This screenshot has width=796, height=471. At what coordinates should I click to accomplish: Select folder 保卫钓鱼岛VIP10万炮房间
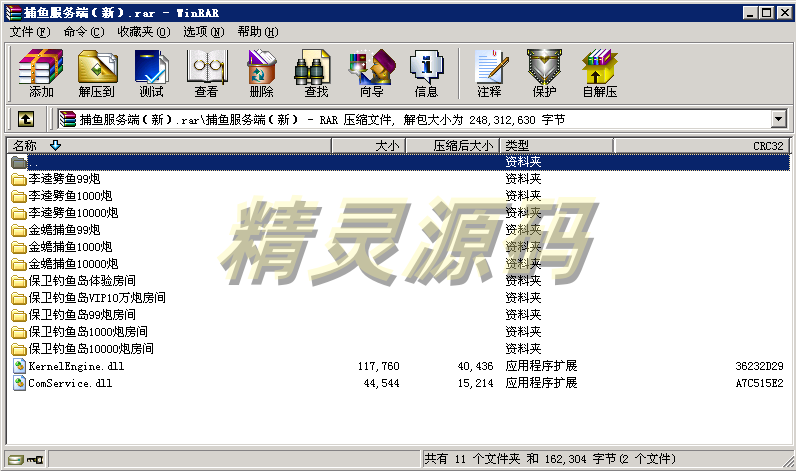click(97, 298)
